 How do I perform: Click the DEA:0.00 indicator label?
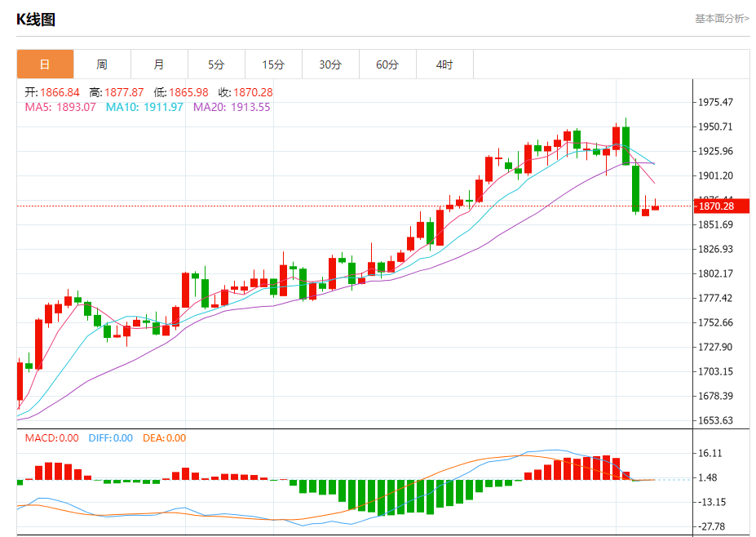pos(165,438)
